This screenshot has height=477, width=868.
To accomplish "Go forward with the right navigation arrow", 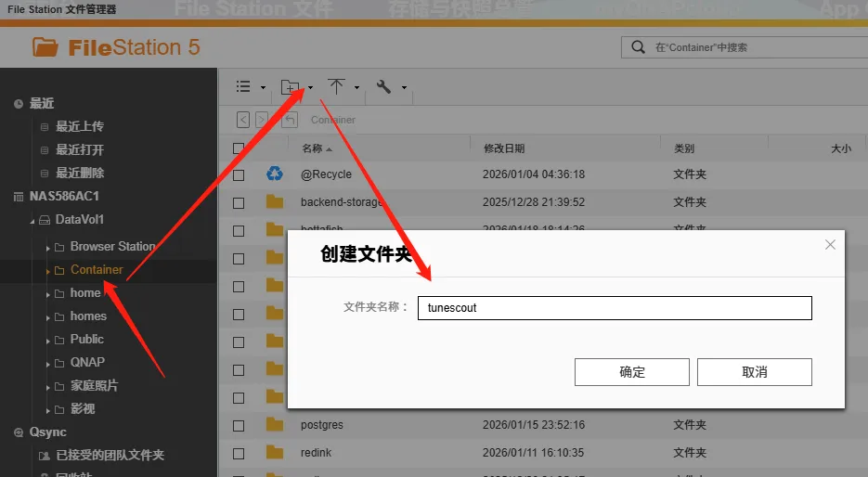I will 262,120.
